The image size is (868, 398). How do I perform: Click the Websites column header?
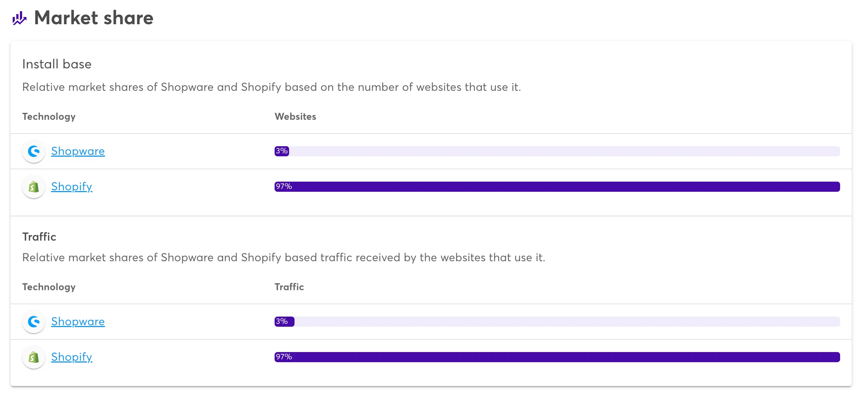point(295,117)
